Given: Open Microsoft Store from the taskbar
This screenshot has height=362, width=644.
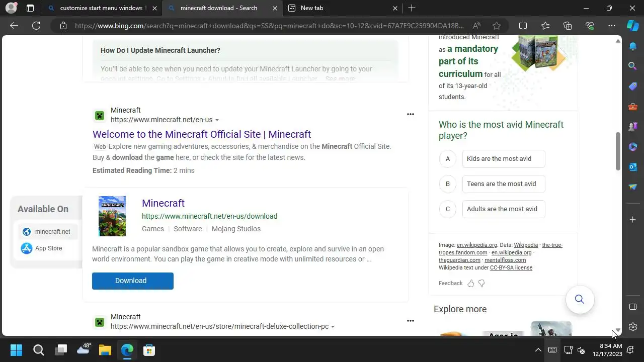Looking at the screenshot, I should [149, 350].
